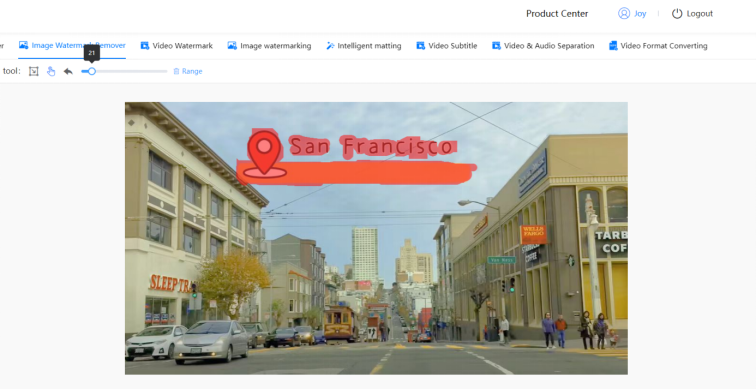Undo last stroke with back arrow

(68, 71)
